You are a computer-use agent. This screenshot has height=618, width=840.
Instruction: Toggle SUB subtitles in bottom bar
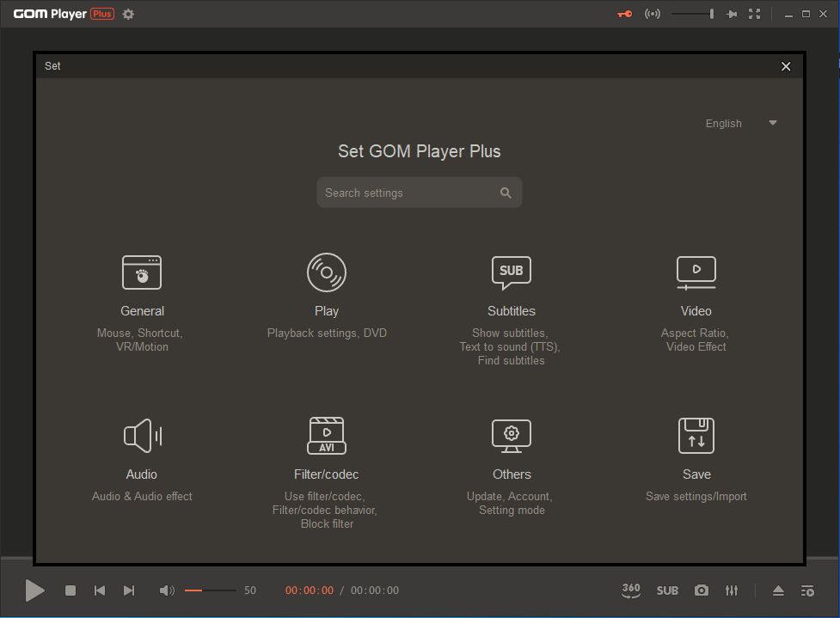click(667, 590)
